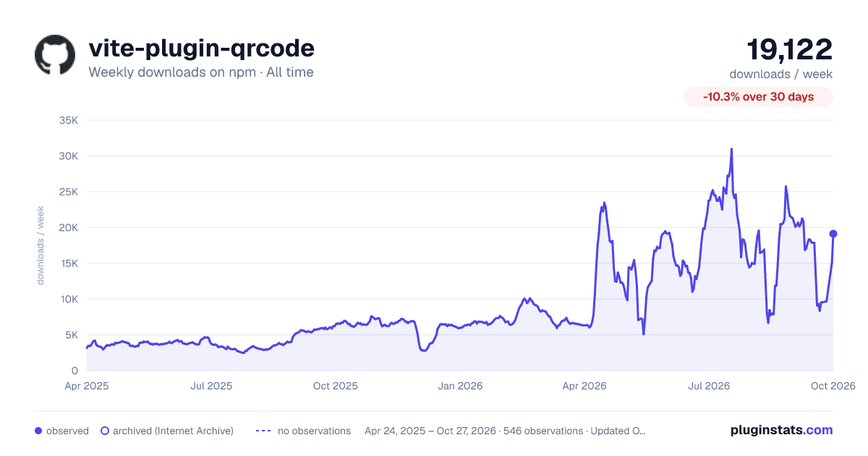The width and height of the screenshot is (868, 456).
Task: Click the highest chart peak near 31K
Action: 731,149
